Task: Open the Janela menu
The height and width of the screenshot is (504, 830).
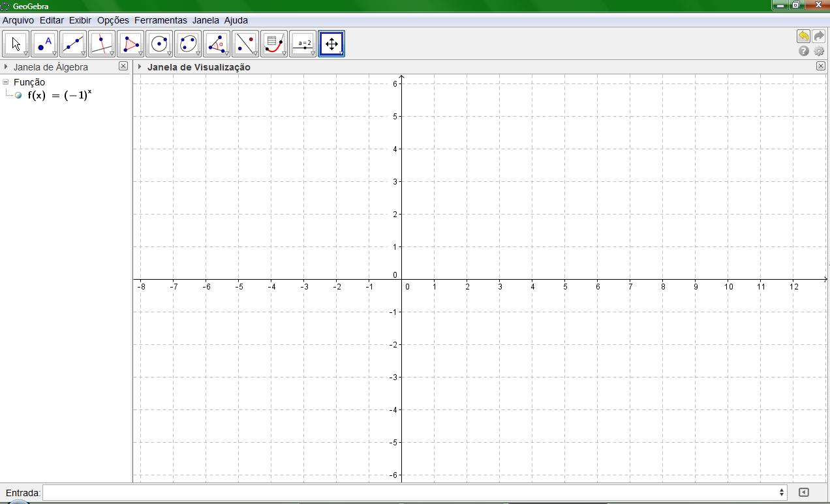Action: 206,20
